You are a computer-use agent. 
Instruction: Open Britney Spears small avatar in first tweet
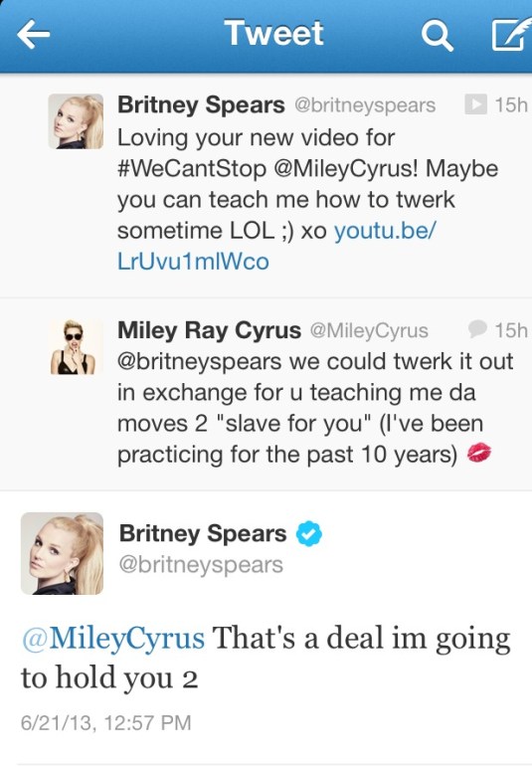click(x=76, y=121)
